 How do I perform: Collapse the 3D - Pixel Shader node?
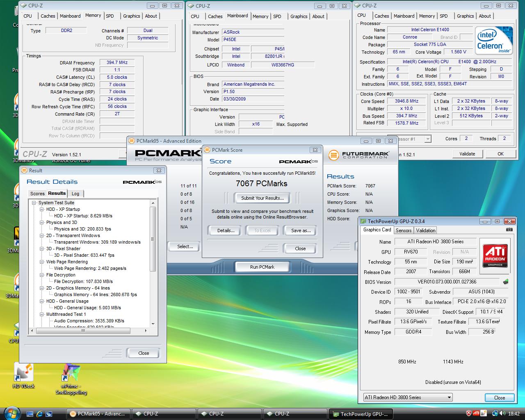tap(42, 249)
